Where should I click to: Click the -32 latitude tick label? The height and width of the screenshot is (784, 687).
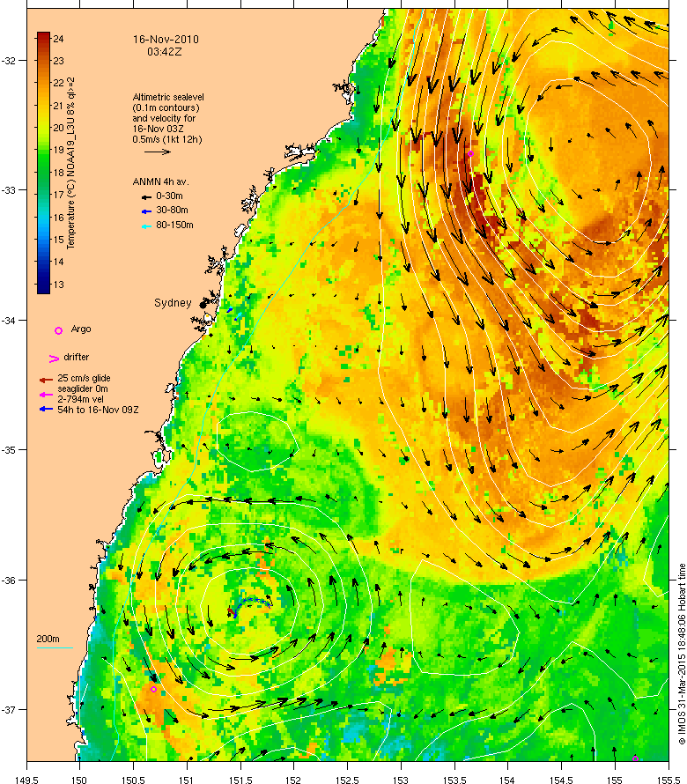point(9,61)
